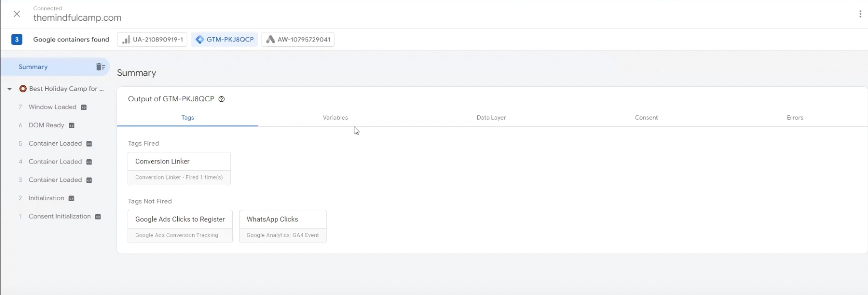
Task: Close the Tag Assistant debug session
Action: 17,14
